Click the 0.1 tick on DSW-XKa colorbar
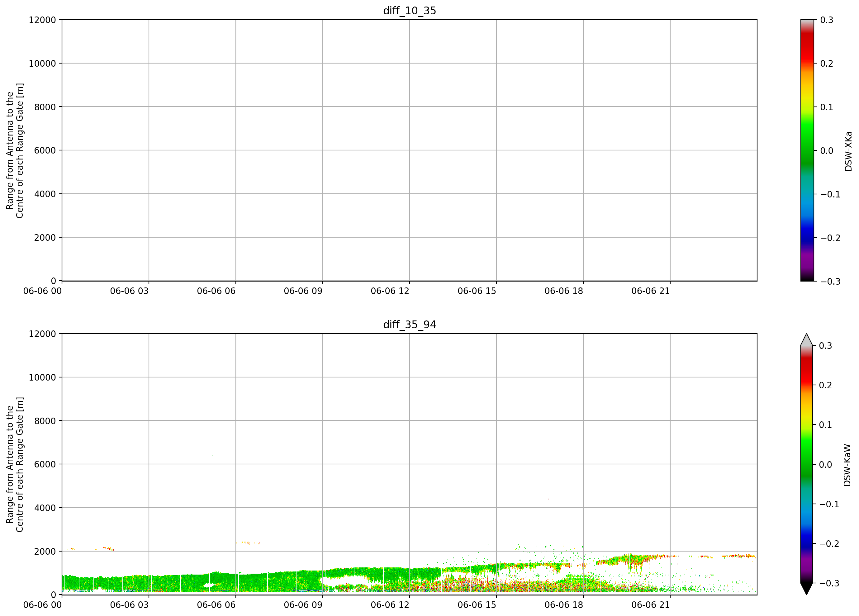The width and height of the screenshot is (859, 616). tap(826, 107)
